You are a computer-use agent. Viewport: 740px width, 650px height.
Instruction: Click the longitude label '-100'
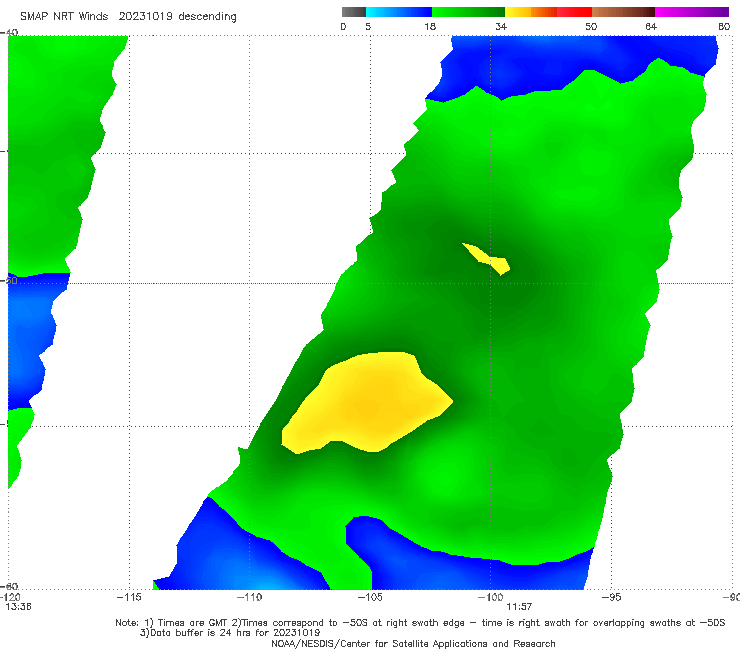click(490, 597)
